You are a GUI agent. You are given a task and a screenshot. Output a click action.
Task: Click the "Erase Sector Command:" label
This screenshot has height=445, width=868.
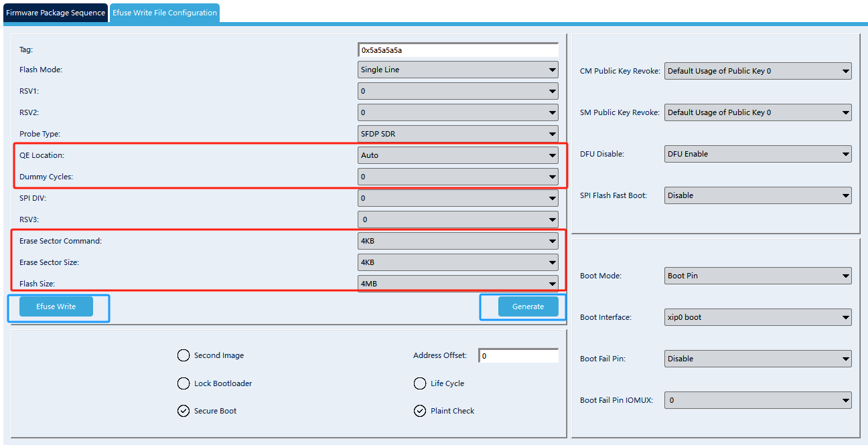(61, 241)
